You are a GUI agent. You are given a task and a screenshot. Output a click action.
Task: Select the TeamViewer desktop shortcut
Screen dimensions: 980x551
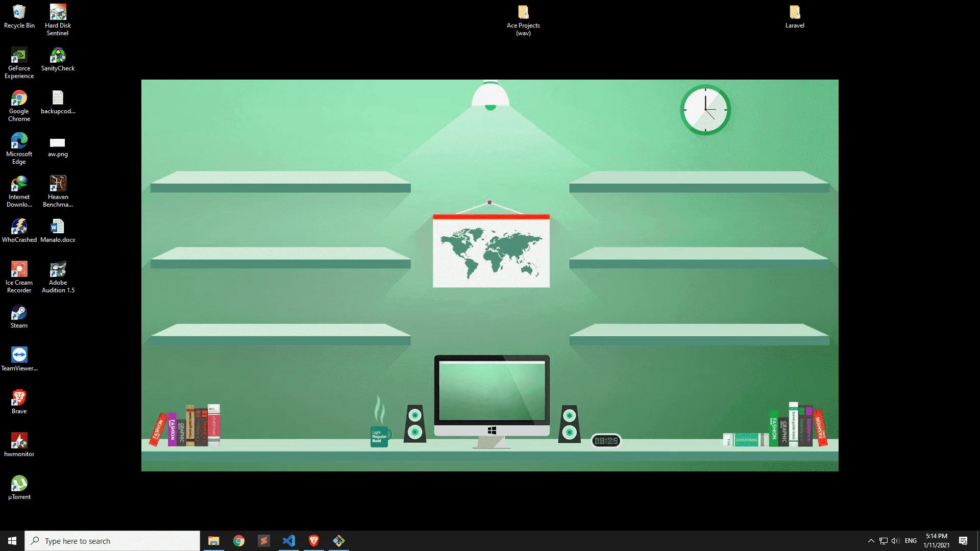[x=19, y=359]
